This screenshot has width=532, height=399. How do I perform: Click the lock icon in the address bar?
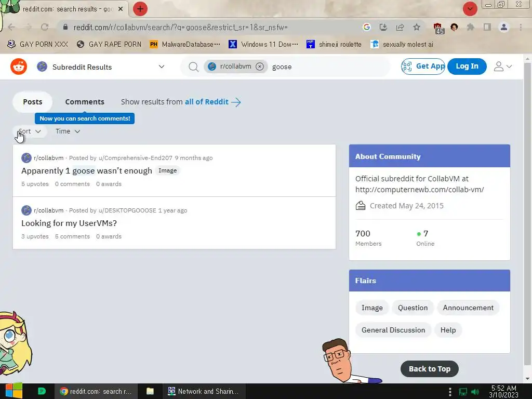(x=65, y=27)
